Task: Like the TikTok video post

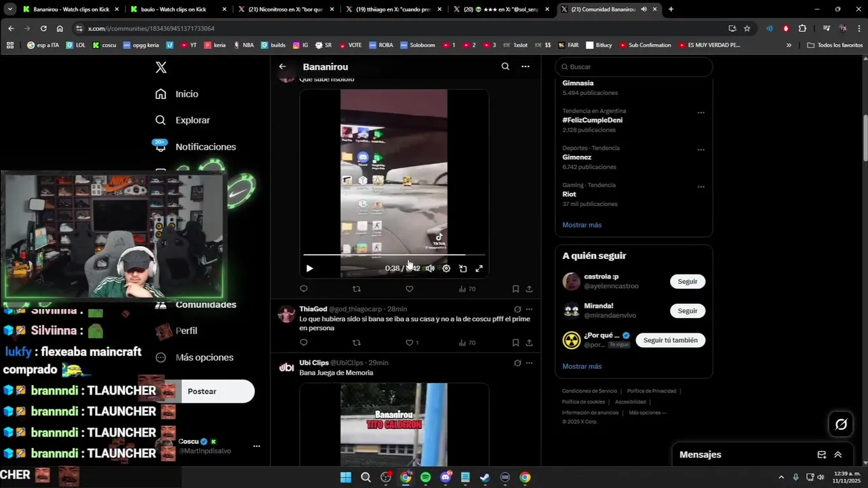Action: [410, 289]
